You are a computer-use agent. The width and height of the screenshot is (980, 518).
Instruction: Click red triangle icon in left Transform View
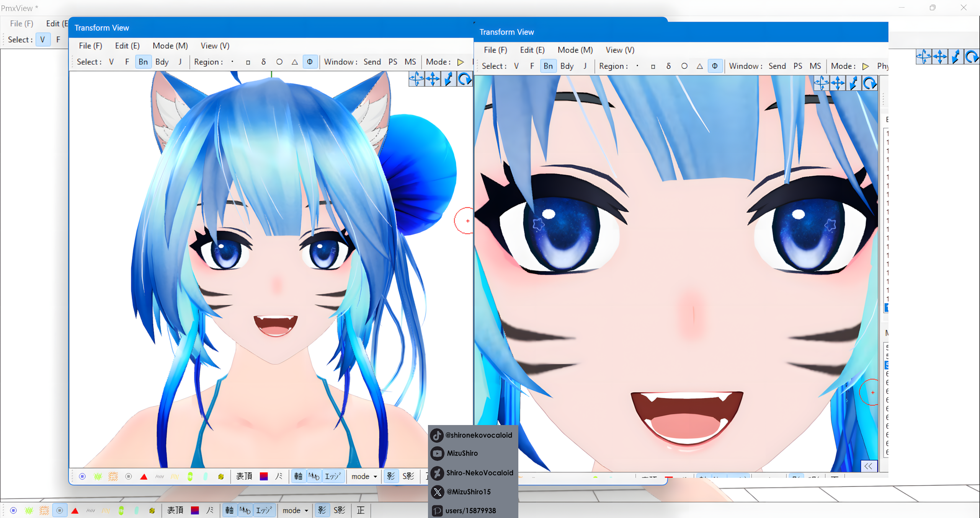tap(144, 477)
